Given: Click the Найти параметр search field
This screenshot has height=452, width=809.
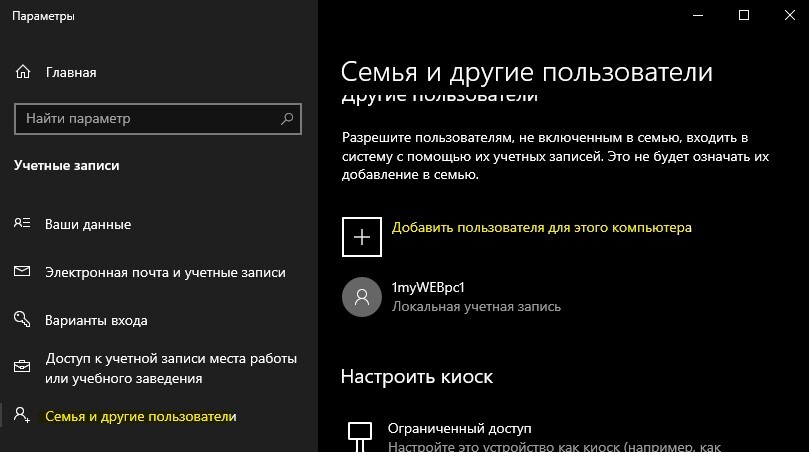Looking at the screenshot, I should point(150,119).
